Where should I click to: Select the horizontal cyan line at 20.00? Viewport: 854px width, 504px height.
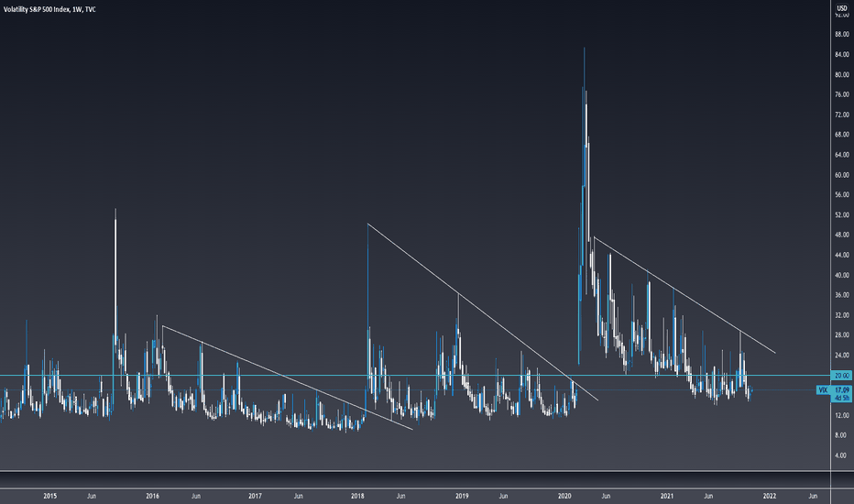pos(414,376)
